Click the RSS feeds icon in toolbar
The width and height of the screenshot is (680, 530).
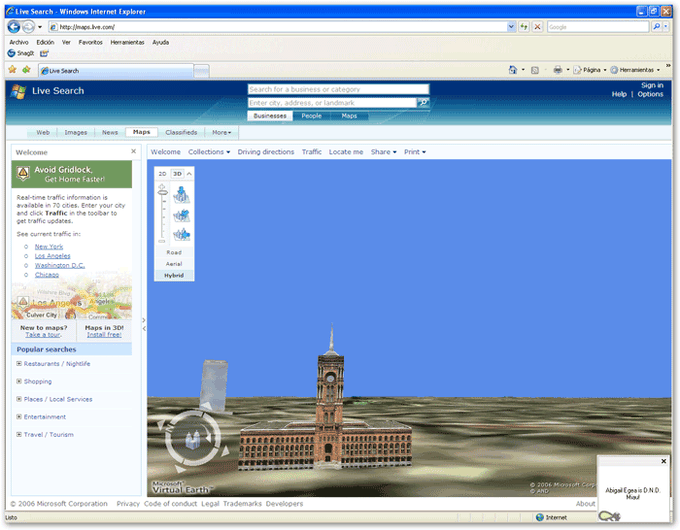[x=535, y=70]
